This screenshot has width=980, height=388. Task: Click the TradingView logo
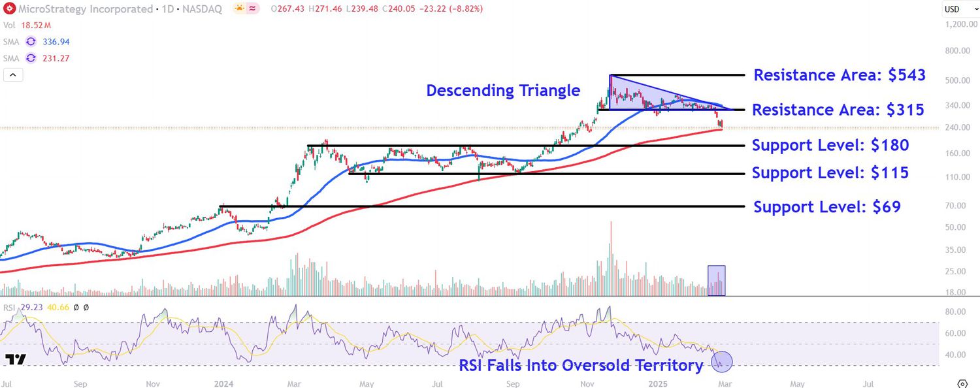16,359
